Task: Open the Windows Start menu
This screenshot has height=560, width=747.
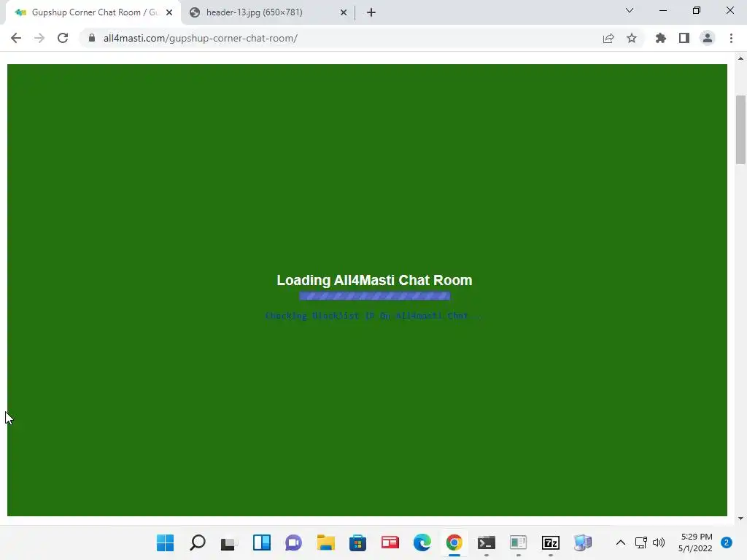Action: (166, 542)
